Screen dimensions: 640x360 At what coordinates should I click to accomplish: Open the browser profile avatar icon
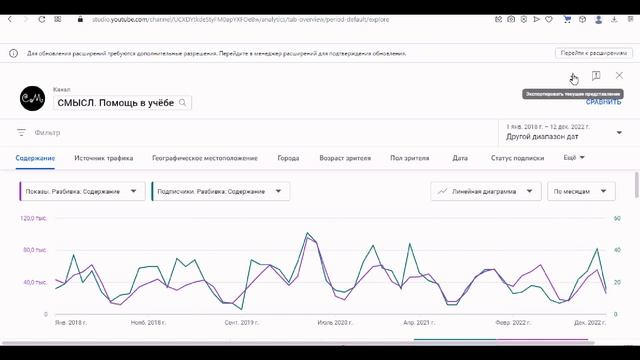click(598, 19)
